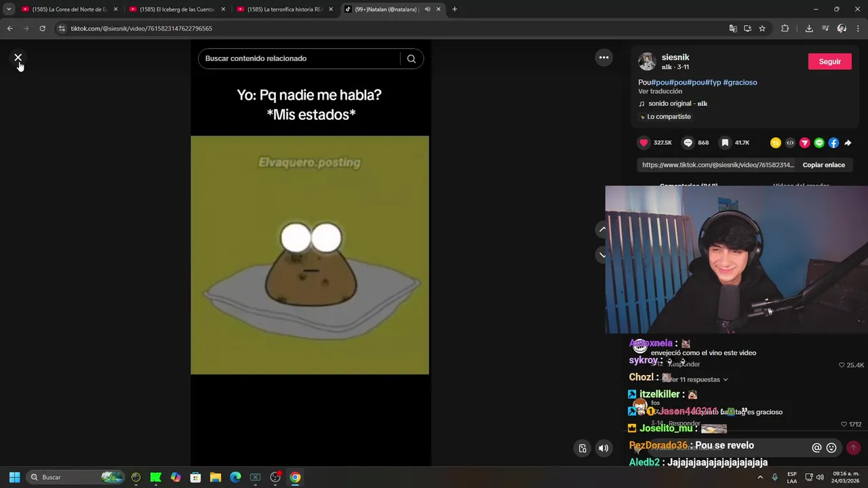Bookmark this page with star icon

[x=762, y=28]
